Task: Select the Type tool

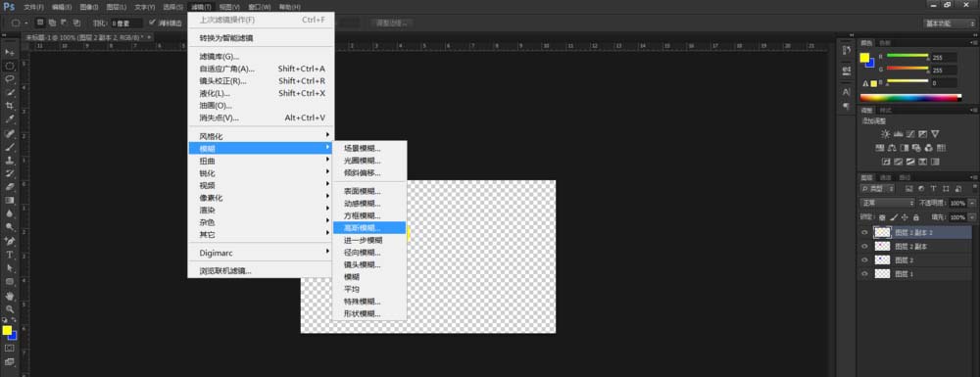Action: 10,255
